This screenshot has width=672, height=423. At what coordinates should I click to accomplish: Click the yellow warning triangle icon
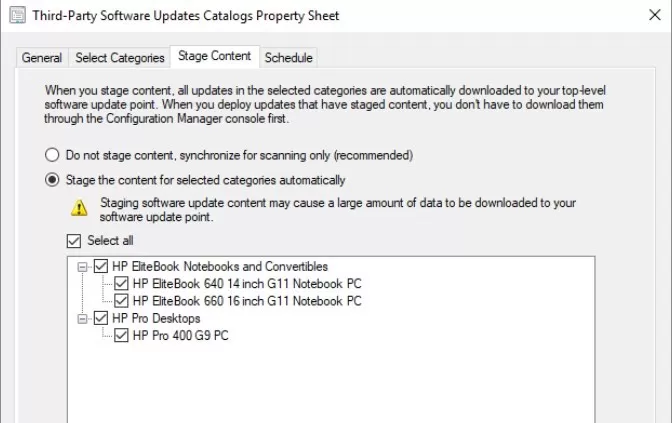point(79,208)
